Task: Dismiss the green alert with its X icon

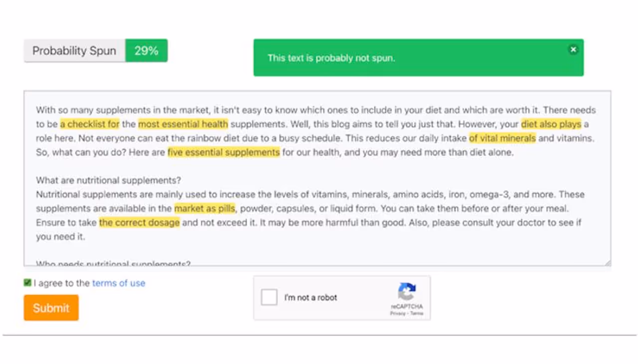Action: 573,49
